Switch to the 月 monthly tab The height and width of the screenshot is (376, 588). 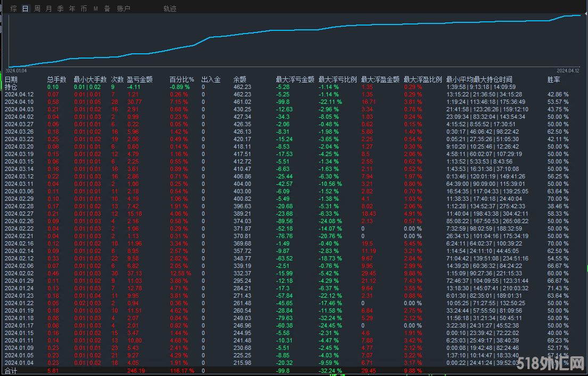coord(49,9)
